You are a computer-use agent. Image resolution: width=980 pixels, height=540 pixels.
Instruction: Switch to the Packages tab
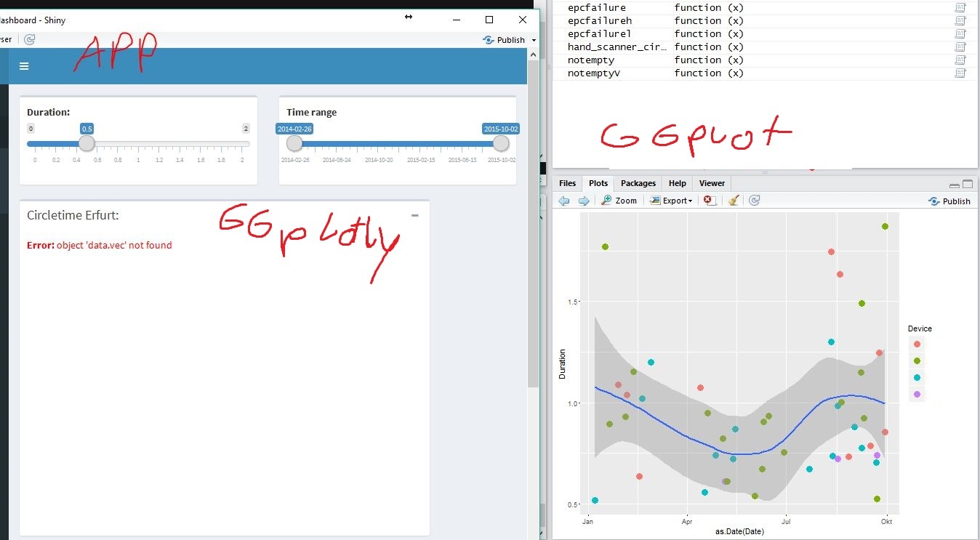[638, 183]
